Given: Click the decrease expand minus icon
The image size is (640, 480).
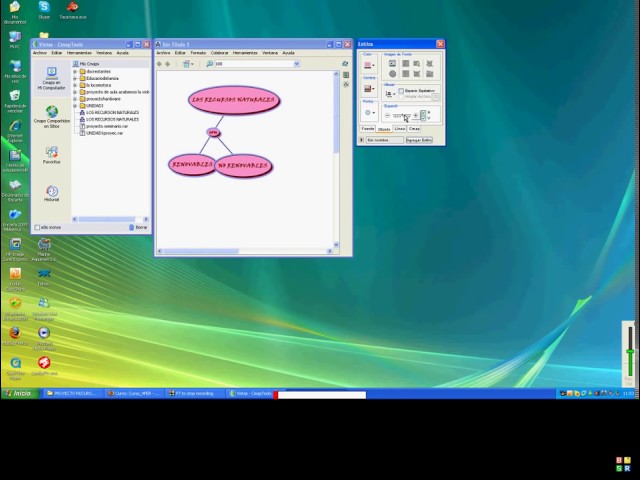Looking at the screenshot, I should [387, 116].
